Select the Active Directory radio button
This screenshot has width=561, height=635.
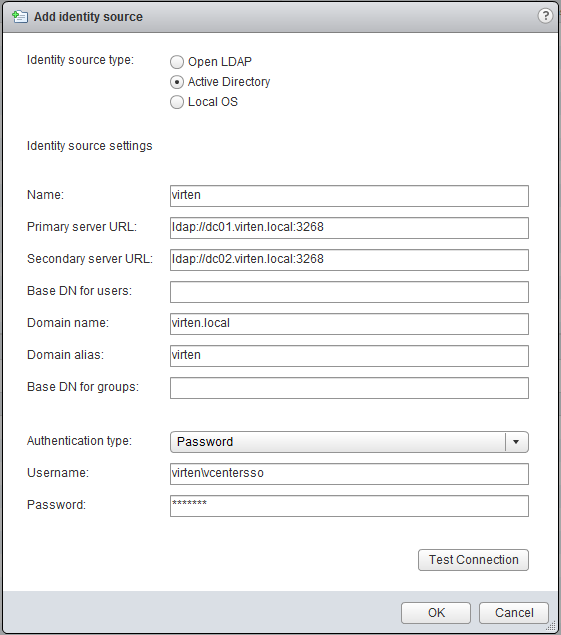coord(177,82)
